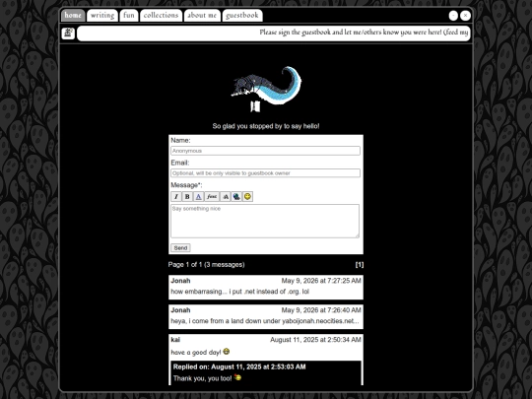Click the minimize button in the window corner
Viewport: 532px width, 399px height.
coord(453,15)
